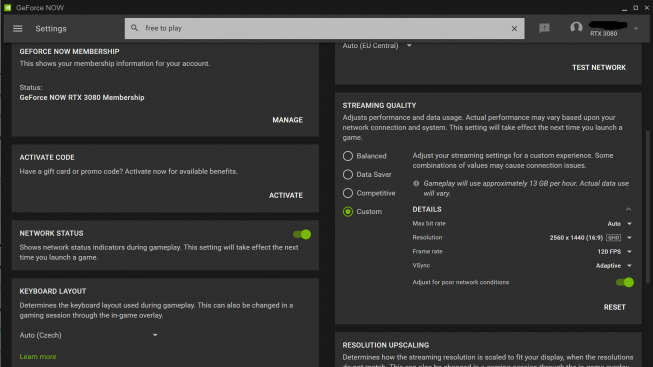The image size is (653, 367).
Task: Click the 'GeForce NOW Membership' heading
Action: [70, 51]
